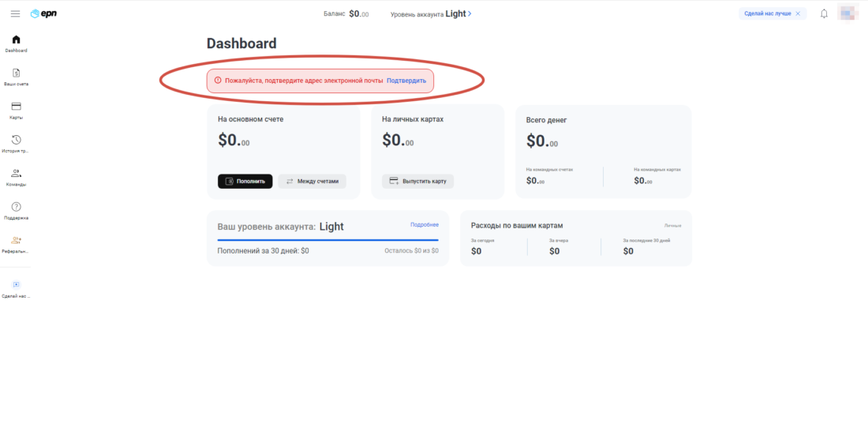Image resolution: width=868 pixels, height=436 pixels.
Task: Open notifications bell icon
Action: [824, 13]
